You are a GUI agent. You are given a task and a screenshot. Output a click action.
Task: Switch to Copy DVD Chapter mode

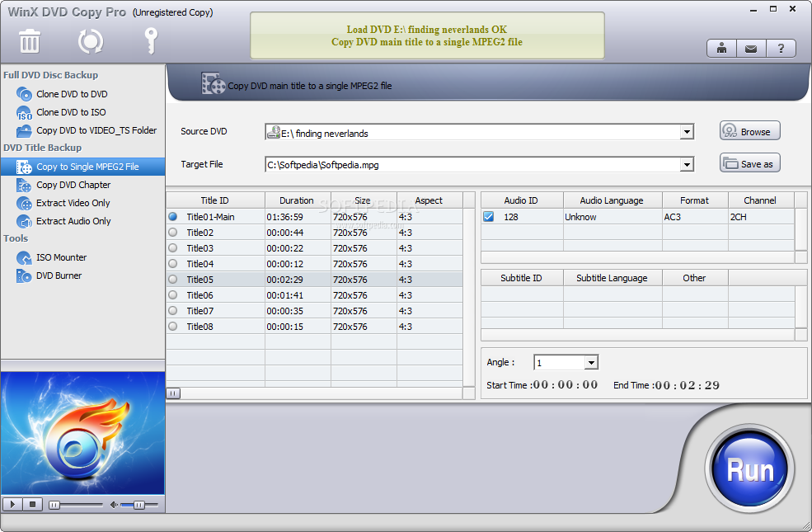tap(73, 185)
